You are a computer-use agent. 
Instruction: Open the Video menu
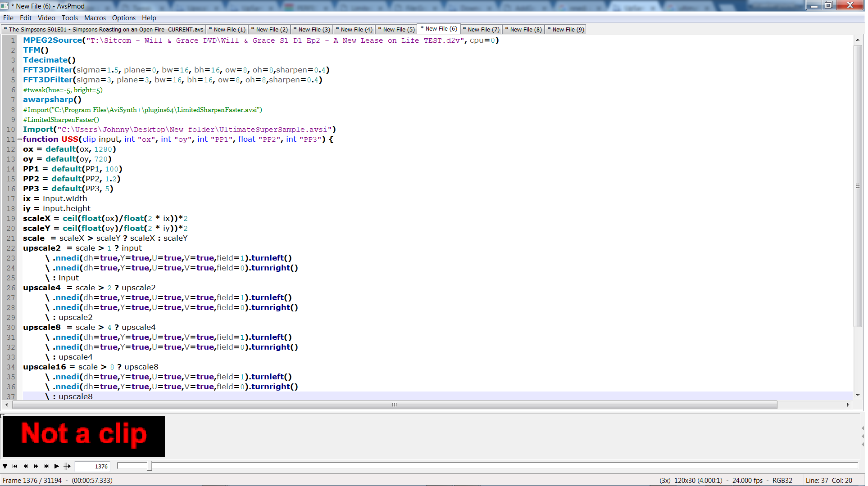(46, 18)
